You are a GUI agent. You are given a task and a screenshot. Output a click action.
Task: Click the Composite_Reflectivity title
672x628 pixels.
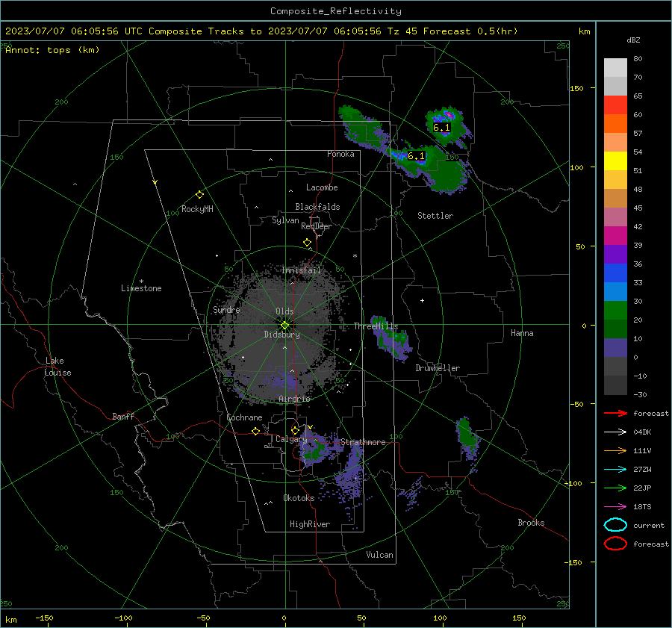335,11
